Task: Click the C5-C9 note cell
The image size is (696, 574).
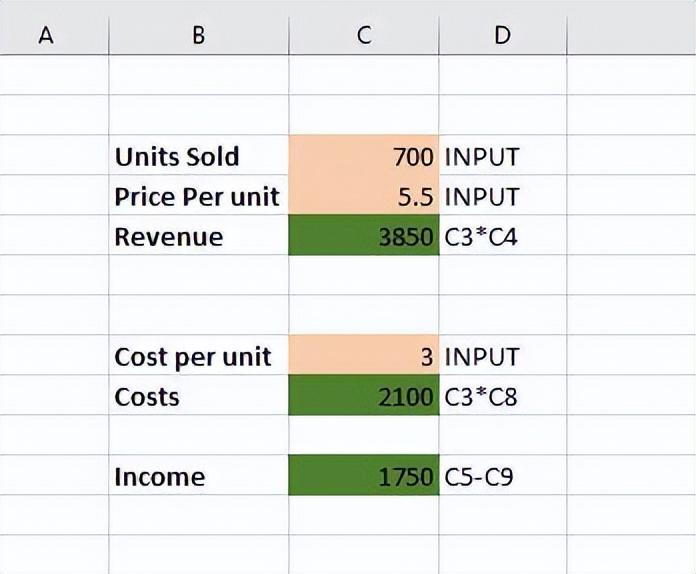Action: (x=502, y=475)
